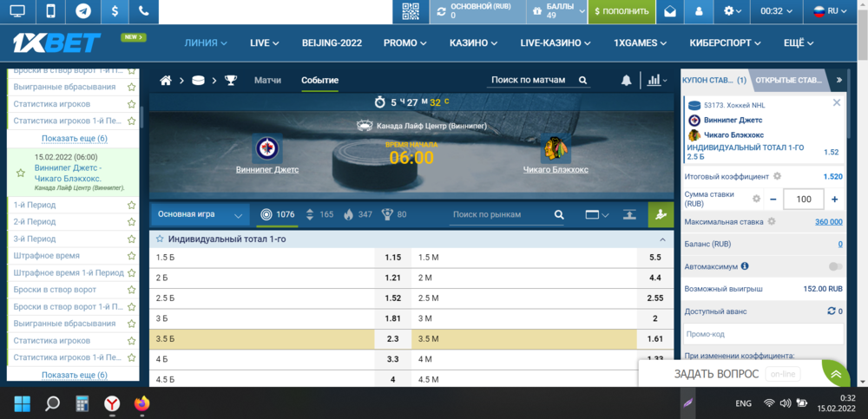Viewport: 868px width, 419px height.
Task: Favorite the Индивидуальный тотал 1-го market
Action: tap(160, 239)
